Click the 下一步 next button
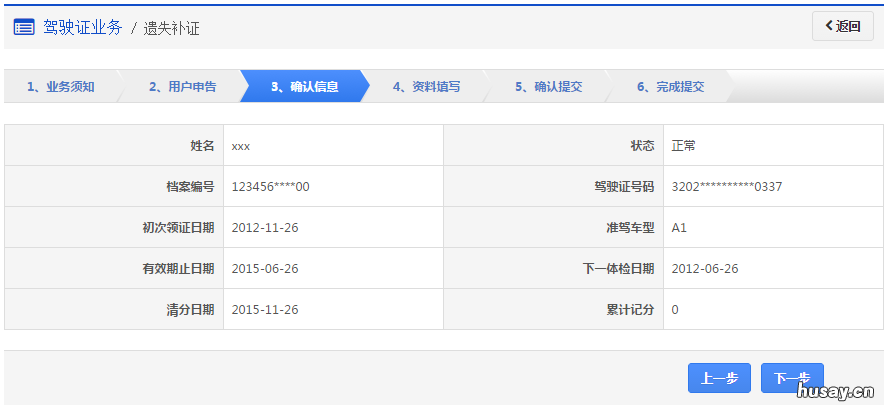 click(x=792, y=378)
